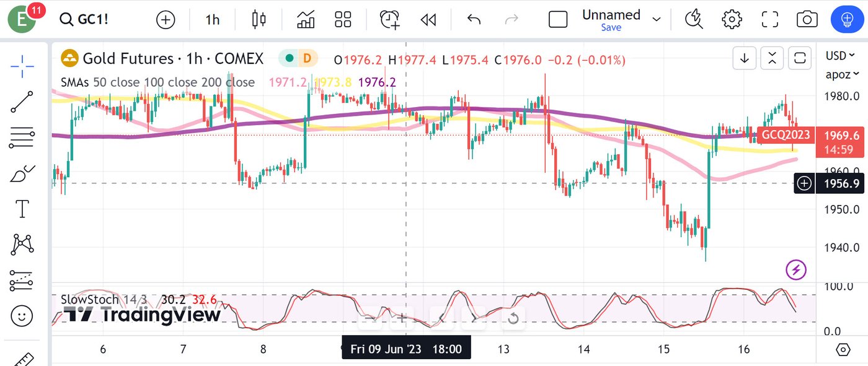Open the Fibonacci retracement tool
868x366 pixels.
coord(22,137)
